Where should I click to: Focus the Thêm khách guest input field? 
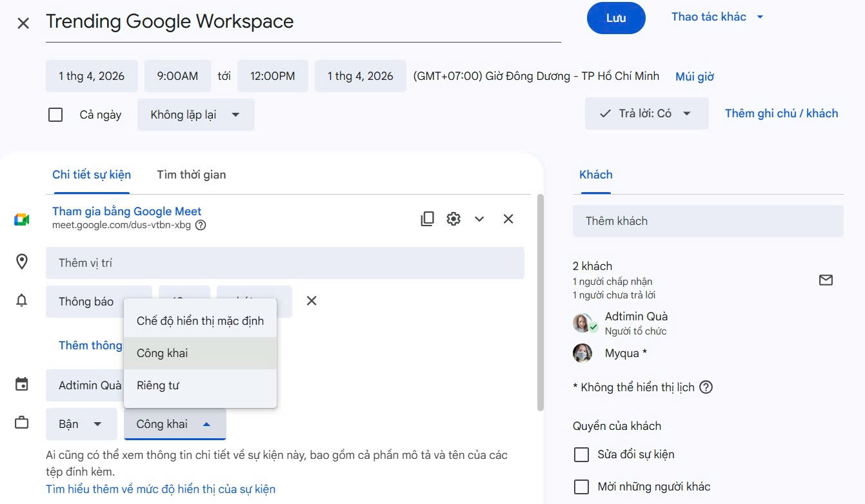coord(708,221)
